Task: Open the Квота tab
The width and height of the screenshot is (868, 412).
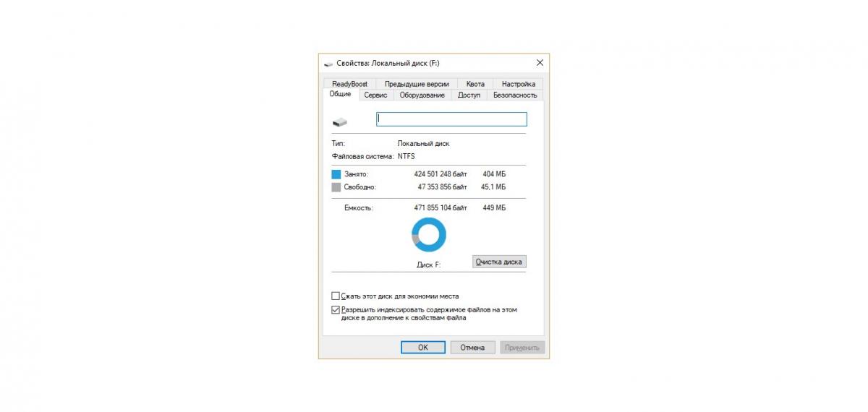Action: [475, 84]
